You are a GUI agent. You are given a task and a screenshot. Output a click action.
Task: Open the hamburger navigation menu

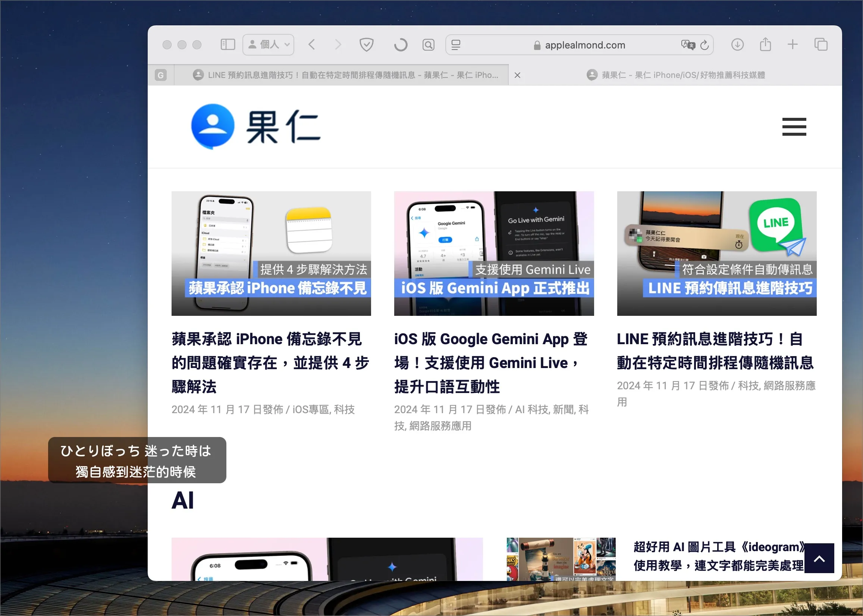coord(794,127)
